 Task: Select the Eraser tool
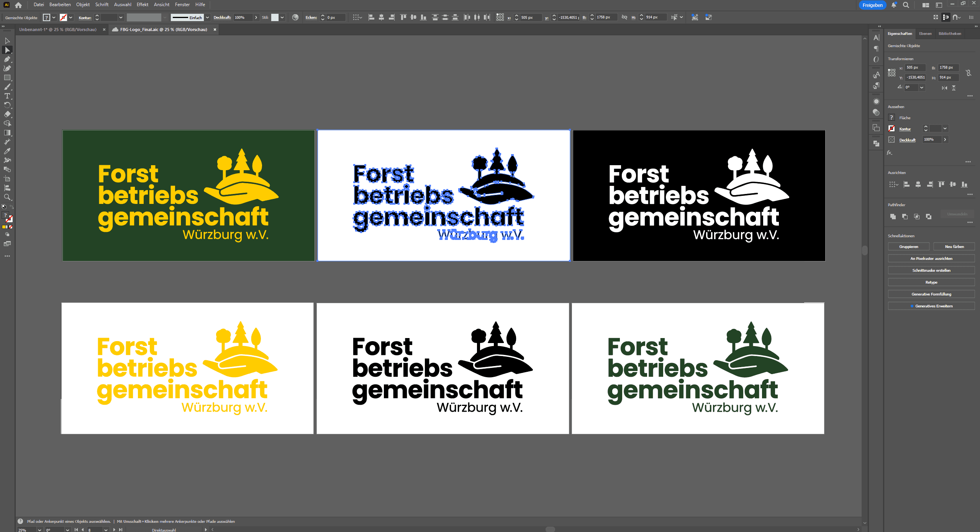pos(7,114)
